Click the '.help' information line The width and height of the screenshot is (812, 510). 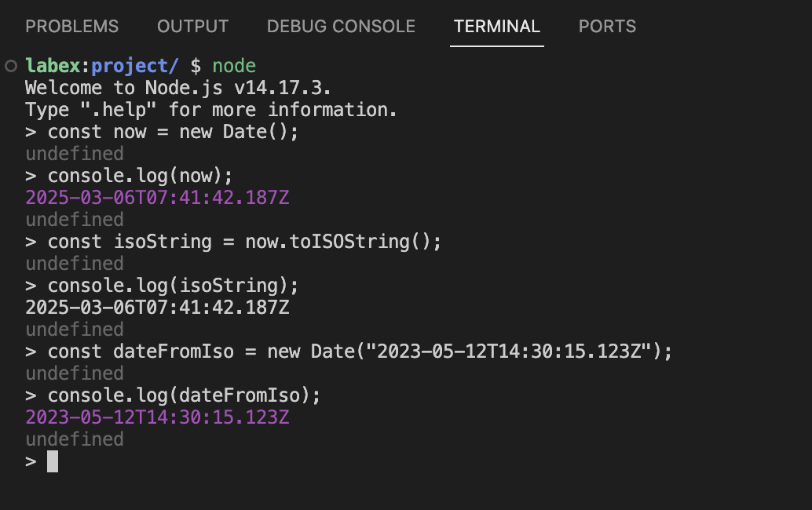click(210, 110)
